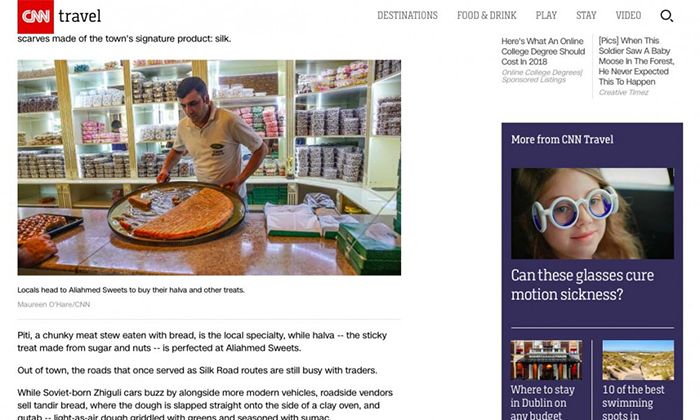Click the CNN logo
The image size is (700, 420).
coord(35,17)
